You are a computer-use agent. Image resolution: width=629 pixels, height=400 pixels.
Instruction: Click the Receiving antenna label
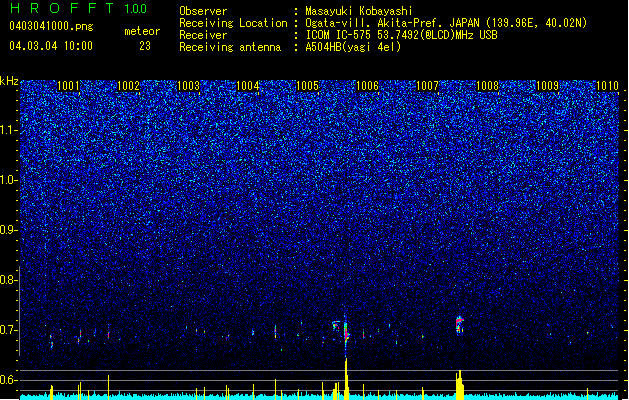click(x=230, y=47)
